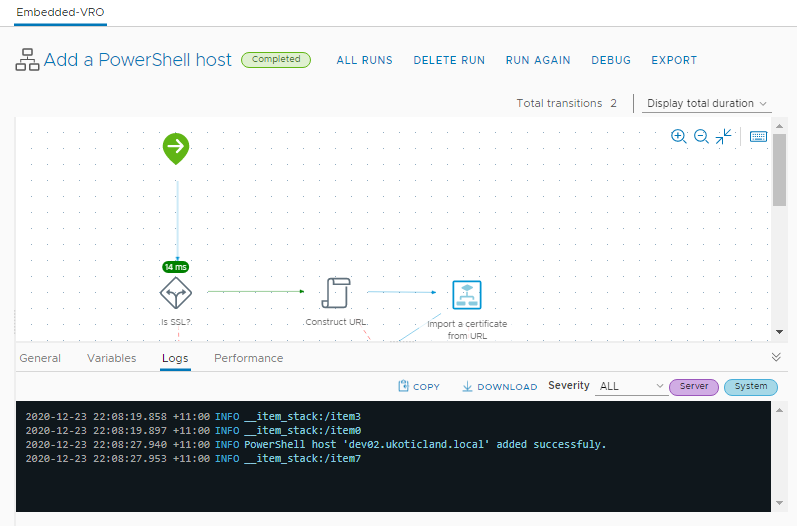Click the Completed status badge

click(x=275, y=59)
